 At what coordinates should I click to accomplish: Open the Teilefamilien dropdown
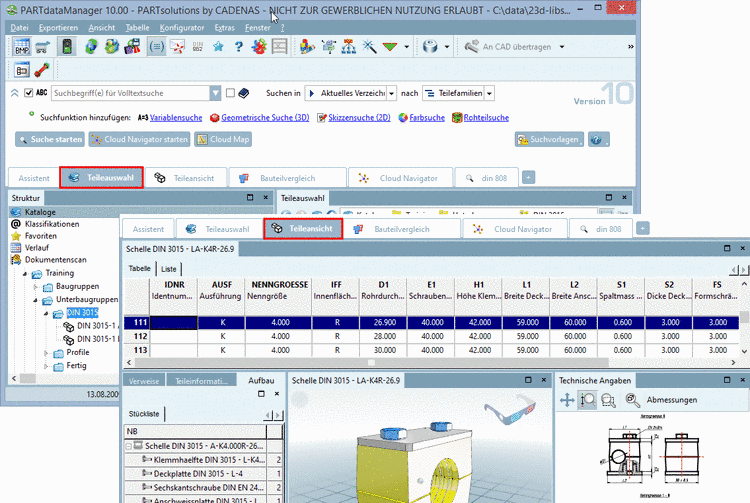(x=489, y=93)
